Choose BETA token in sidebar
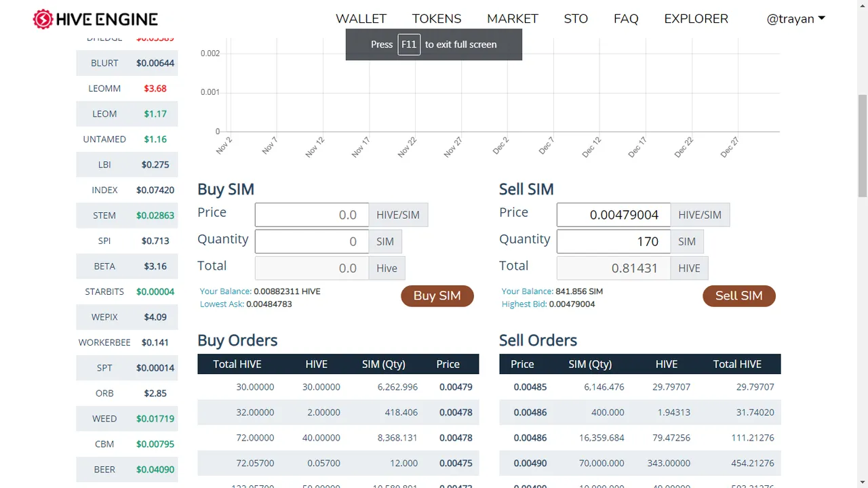 pyautogui.click(x=127, y=266)
